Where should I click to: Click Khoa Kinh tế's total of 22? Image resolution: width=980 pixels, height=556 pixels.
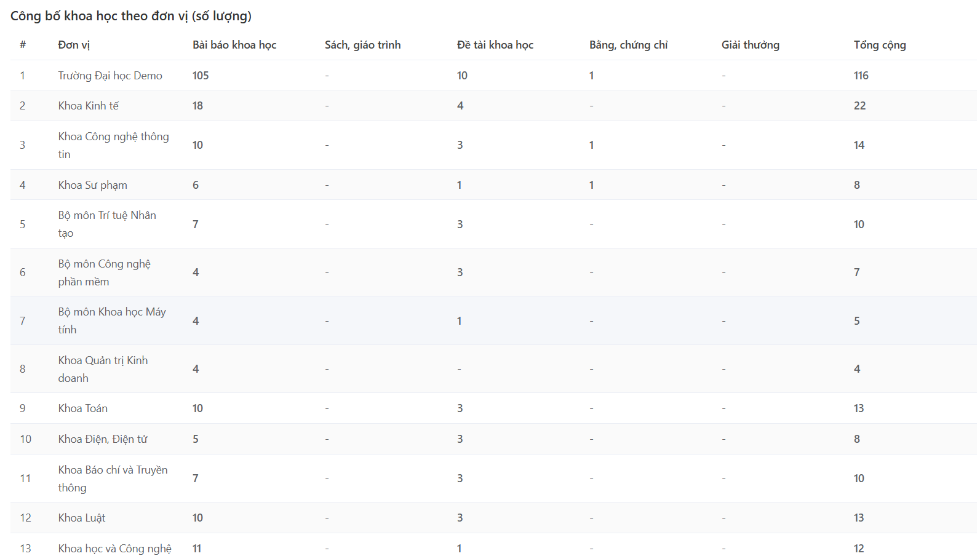[x=859, y=106]
